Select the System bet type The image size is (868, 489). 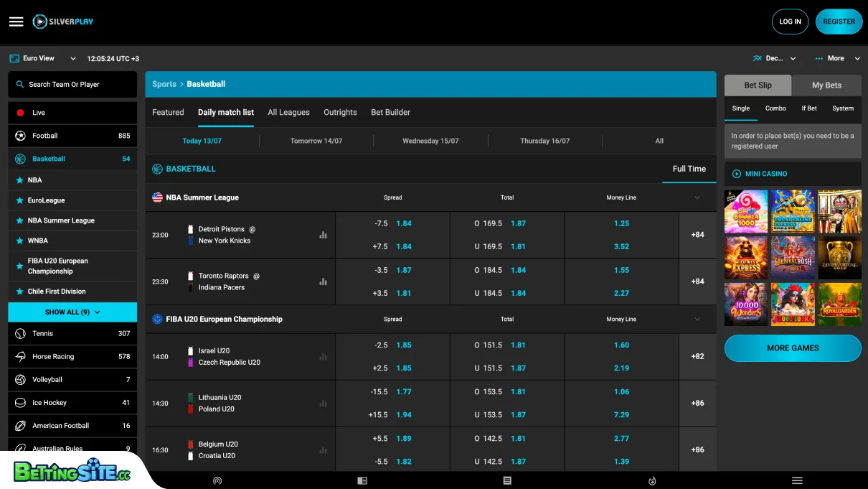[x=843, y=108]
